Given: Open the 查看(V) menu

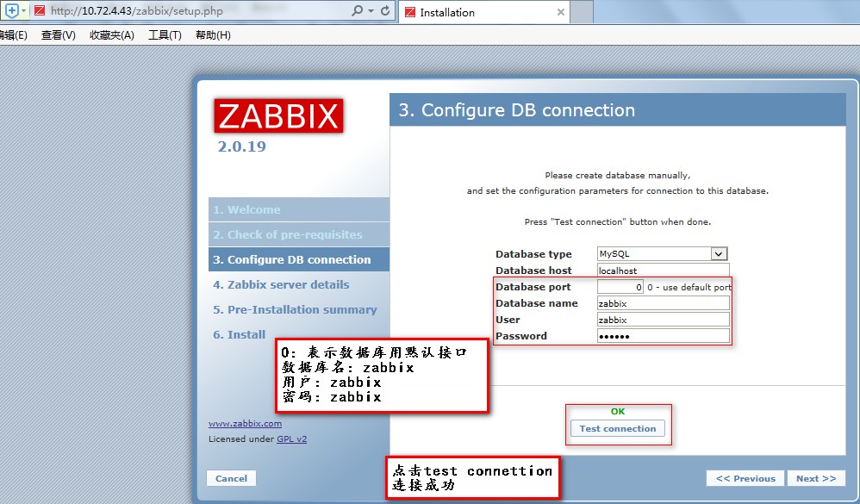Looking at the screenshot, I should [x=58, y=35].
